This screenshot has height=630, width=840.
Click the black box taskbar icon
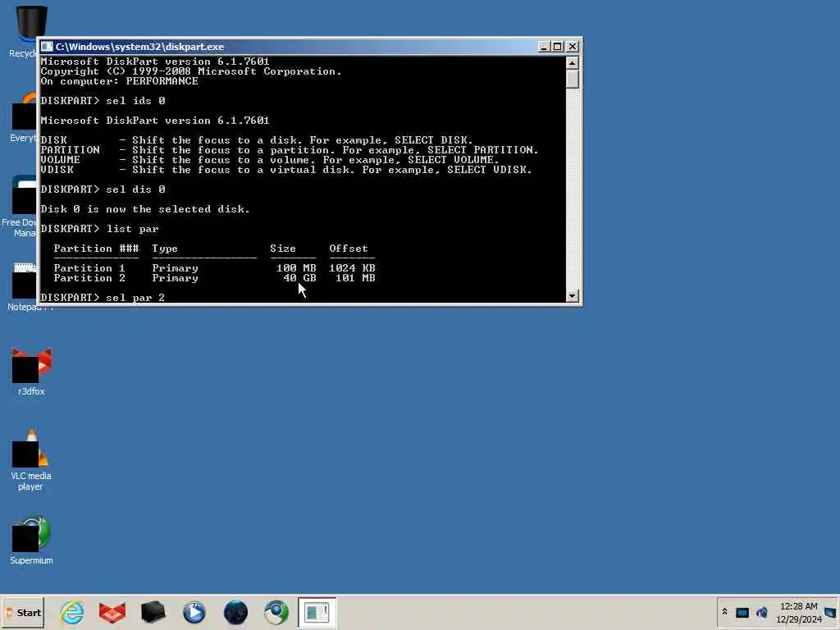[153, 612]
